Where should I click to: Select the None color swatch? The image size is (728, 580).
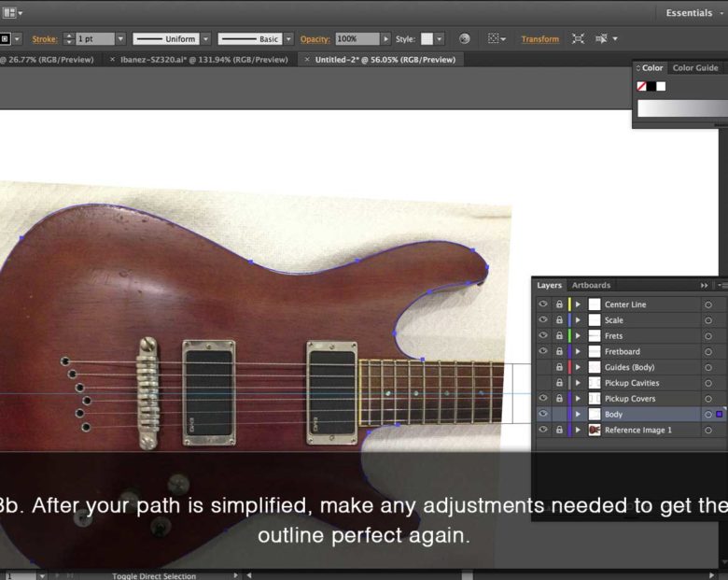point(641,86)
